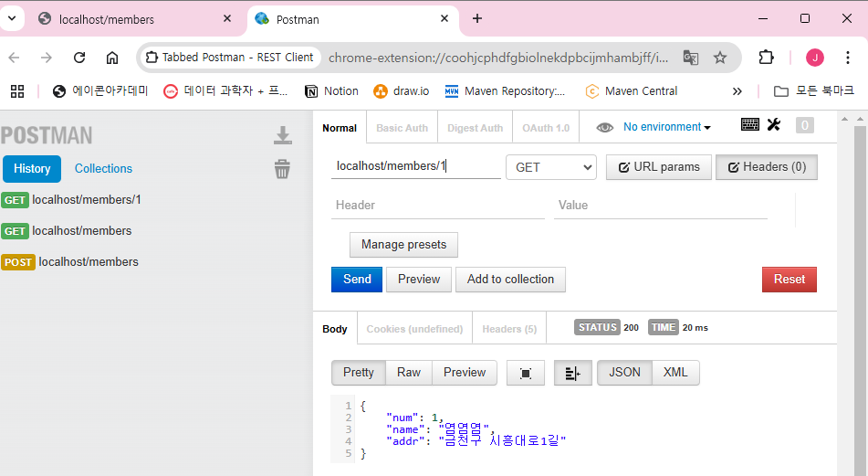Click the 0 counter badge
This screenshot has width=868, height=476.
point(805,125)
